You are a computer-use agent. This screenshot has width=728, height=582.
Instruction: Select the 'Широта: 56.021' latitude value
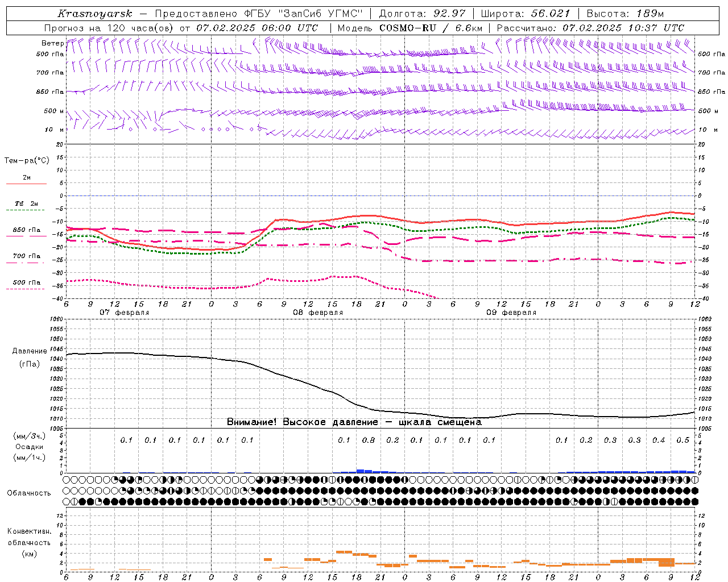coord(526,14)
